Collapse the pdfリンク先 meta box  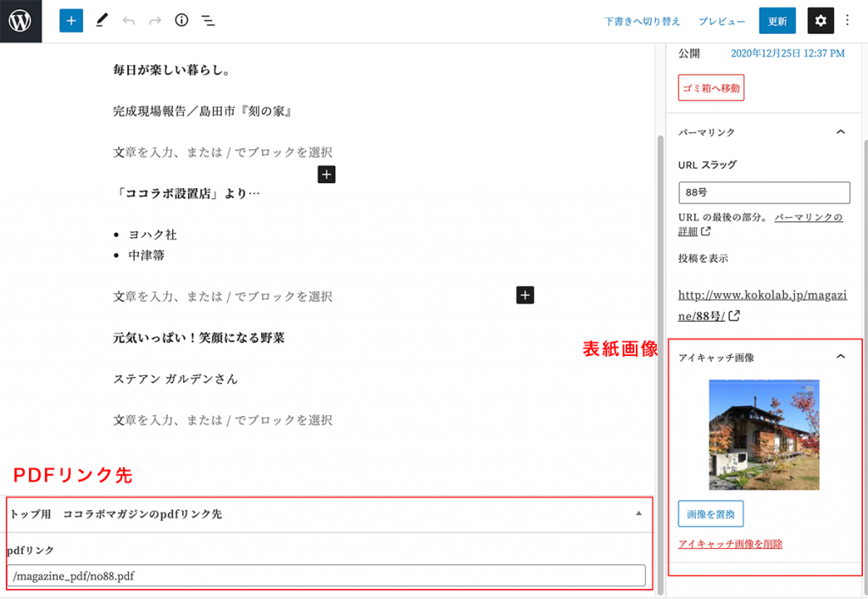coord(638,513)
